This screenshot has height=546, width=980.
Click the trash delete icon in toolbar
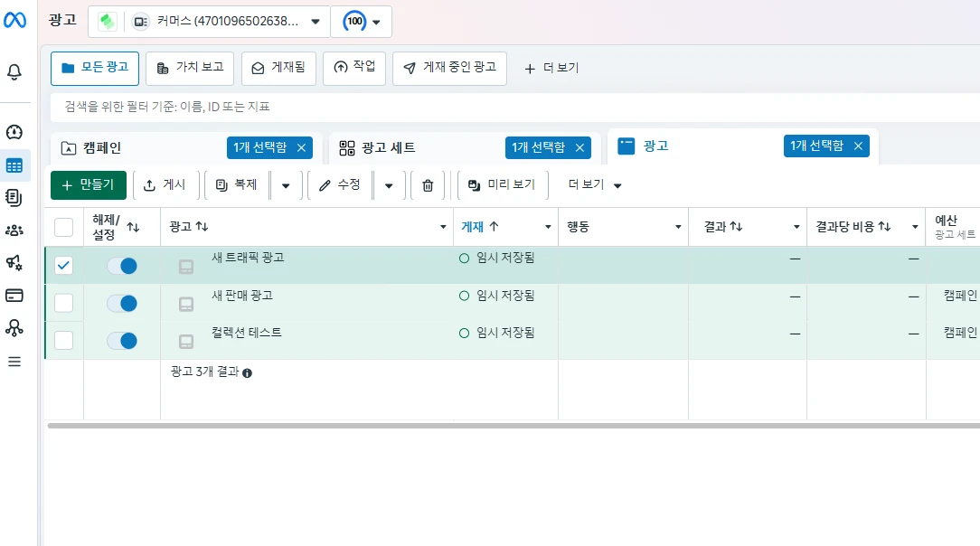coord(428,185)
